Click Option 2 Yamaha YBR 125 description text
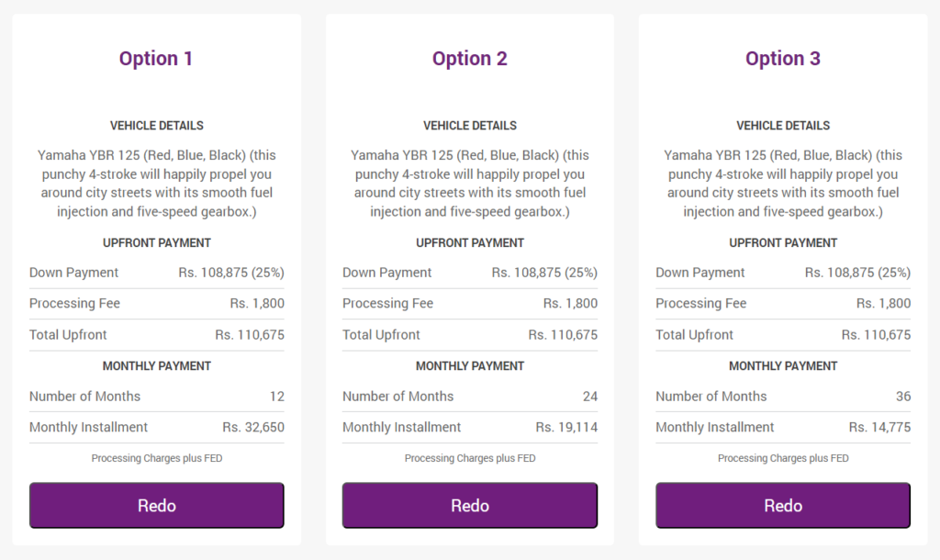940x560 pixels. pos(470,184)
